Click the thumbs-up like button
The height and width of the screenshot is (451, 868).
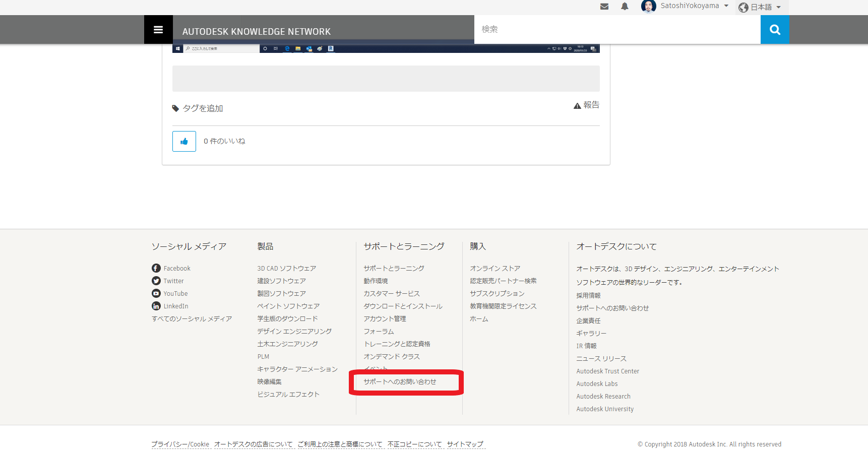pos(184,142)
